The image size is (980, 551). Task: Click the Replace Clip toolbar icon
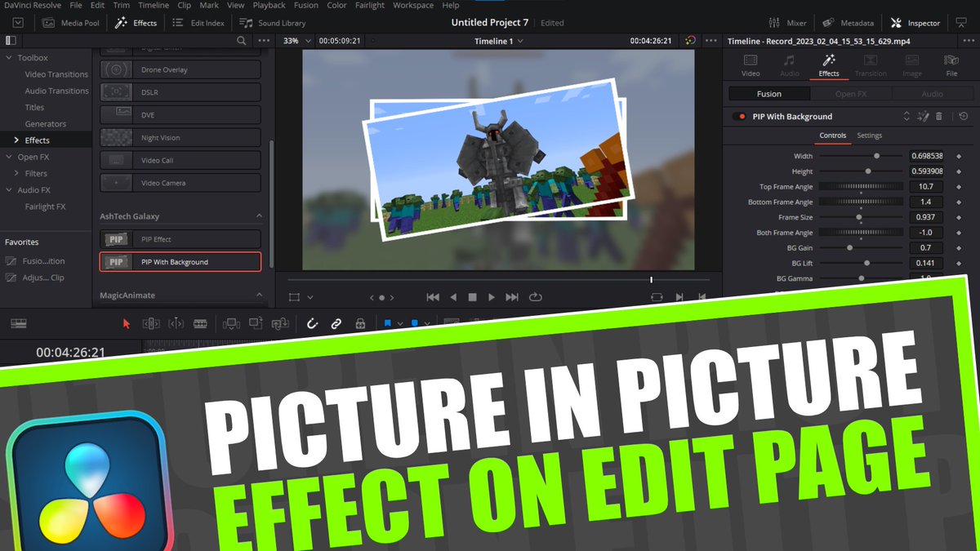[x=281, y=323]
